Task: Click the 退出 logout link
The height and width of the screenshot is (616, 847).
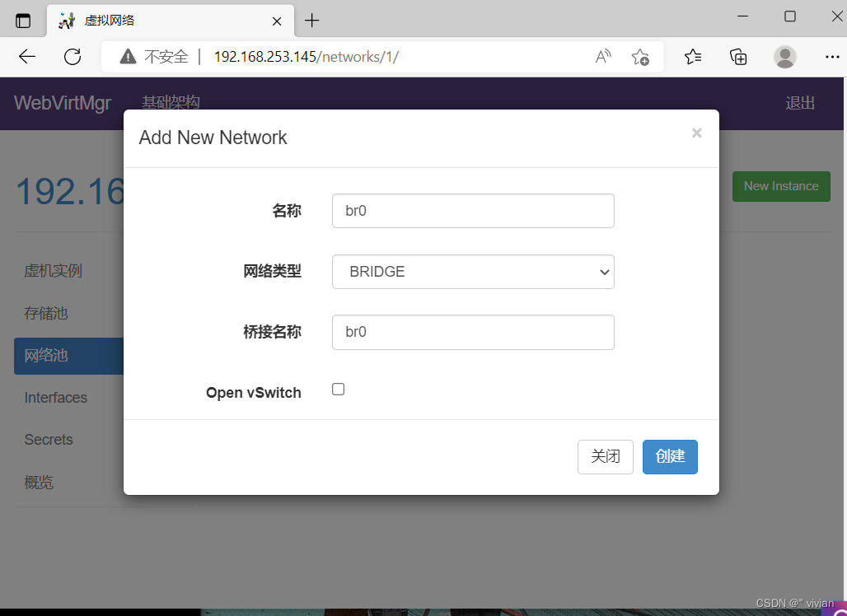Action: coord(800,103)
